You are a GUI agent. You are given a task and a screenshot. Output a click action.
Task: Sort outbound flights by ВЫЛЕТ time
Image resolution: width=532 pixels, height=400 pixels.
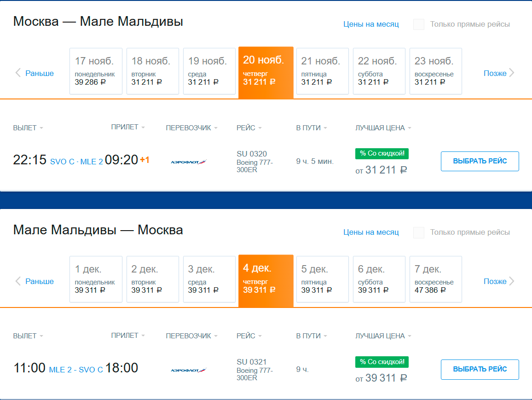click(x=28, y=128)
